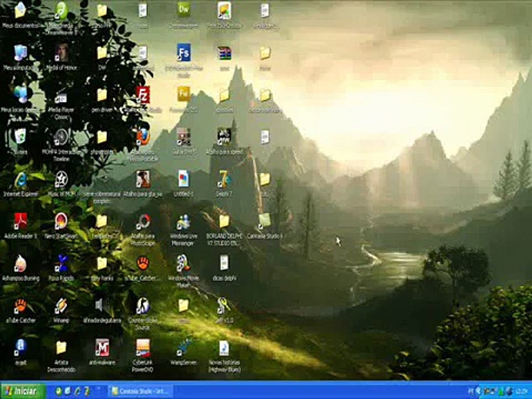Launch the FileZilla red Fz icon
Screen dimensions: 532x399
143,94
